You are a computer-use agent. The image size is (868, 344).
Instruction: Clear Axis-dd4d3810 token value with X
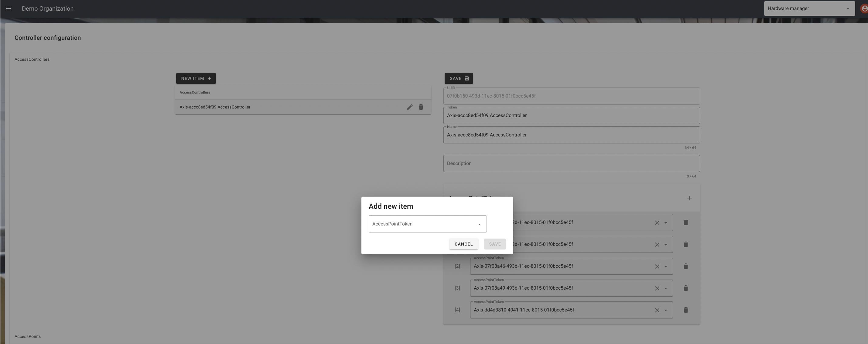coord(657,311)
